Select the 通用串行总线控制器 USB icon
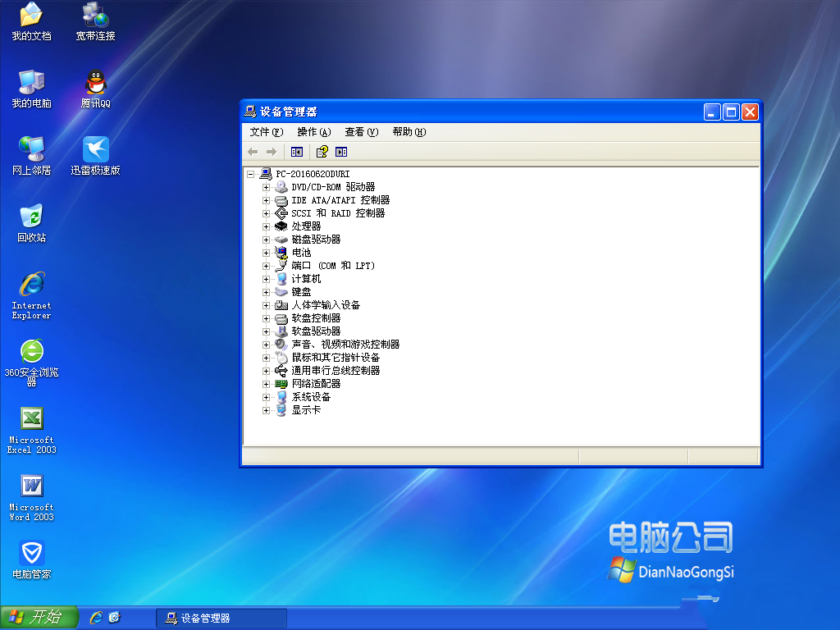Image resolution: width=840 pixels, height=630 pixels. click(x=281, y=371)
